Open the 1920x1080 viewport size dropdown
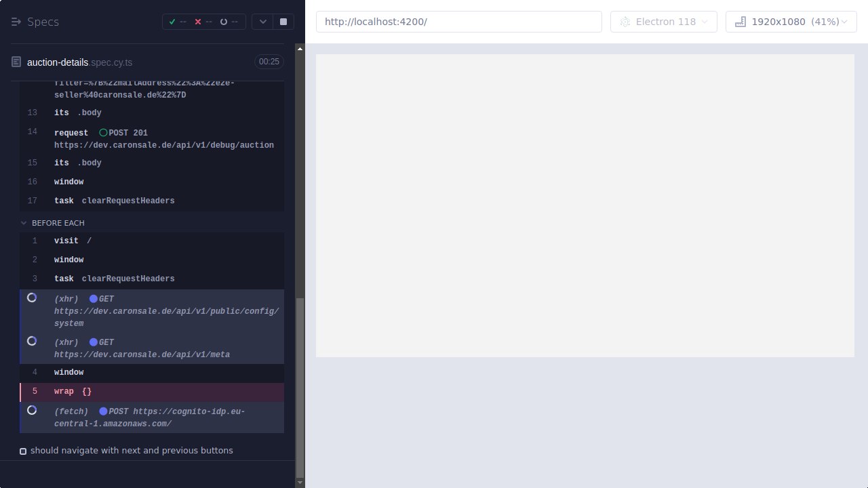Viewport: 868px width, 488px height. [791, 21]
